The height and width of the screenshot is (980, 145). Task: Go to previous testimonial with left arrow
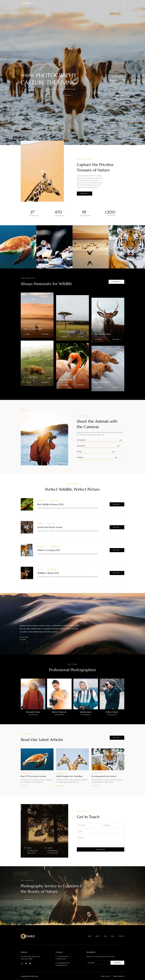(21, 643)
